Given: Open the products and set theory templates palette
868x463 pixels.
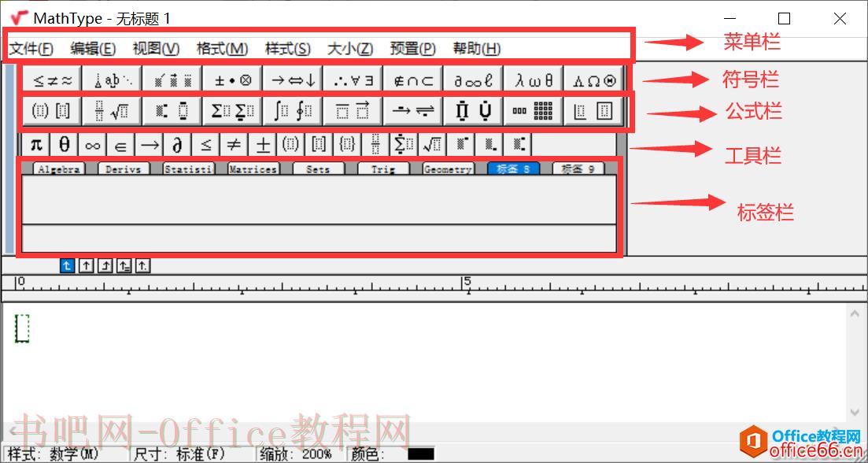Looking at the screenshot, I should pyautogui.click(x=474, y=111).
